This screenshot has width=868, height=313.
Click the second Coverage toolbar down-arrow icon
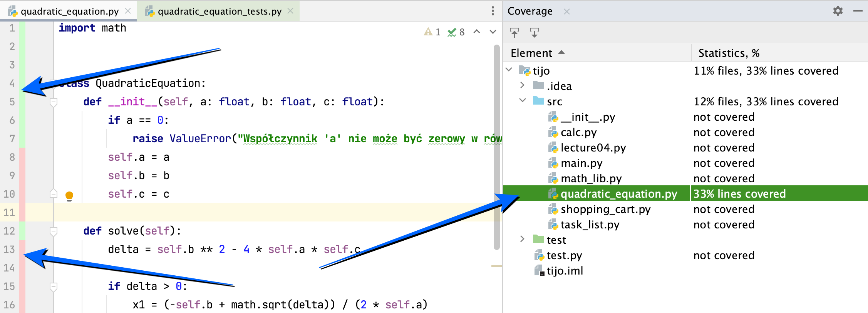[x=534, y=33]
